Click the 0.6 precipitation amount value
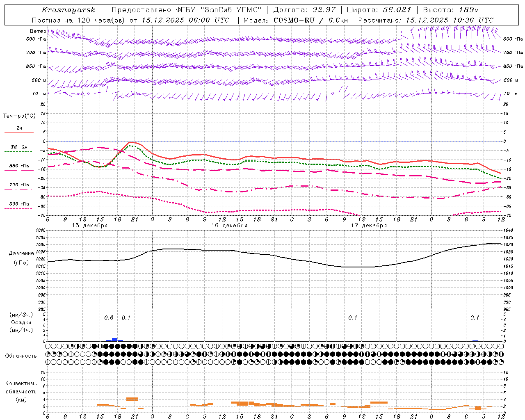525x420 pixels. [x=109, y=317]
